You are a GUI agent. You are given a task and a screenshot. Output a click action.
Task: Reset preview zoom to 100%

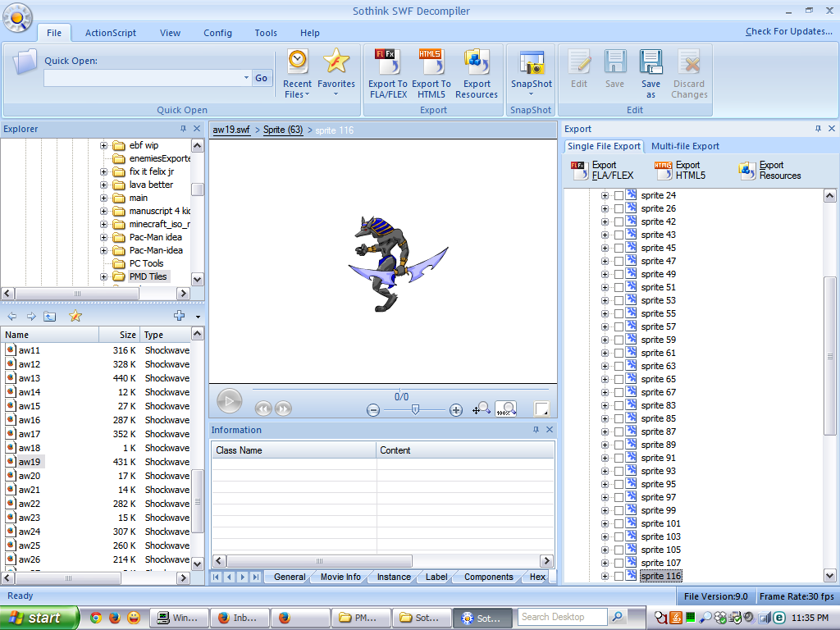point(505,409)
